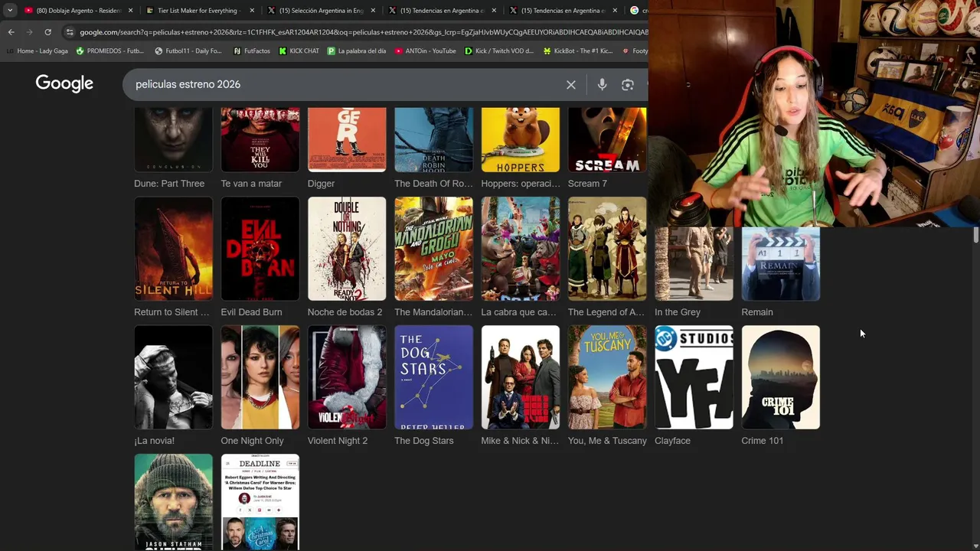The width and height of the screenshot is (980, 551).
Task: Close the Doblaje Argento tab
Action: click(x=131, y=11)
